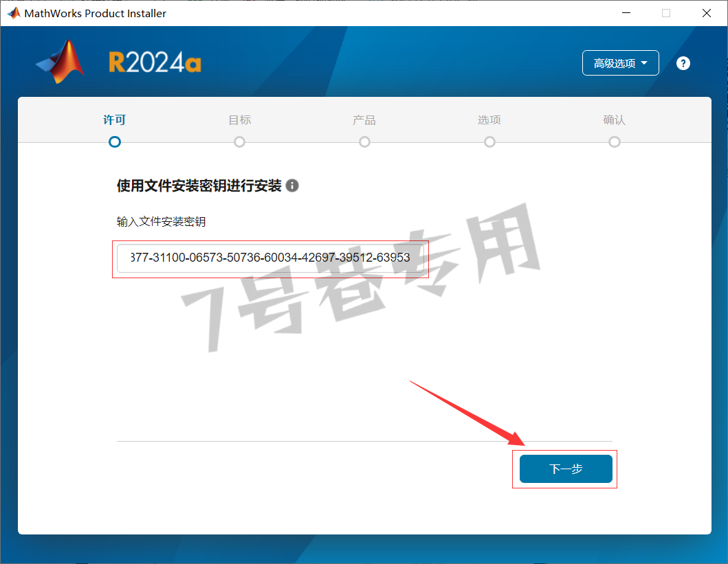Image resolution: width=728 pixels, height=564 pixels.
Task: Click the 选项 step circle indicator
Action: (x=489, y=142)
